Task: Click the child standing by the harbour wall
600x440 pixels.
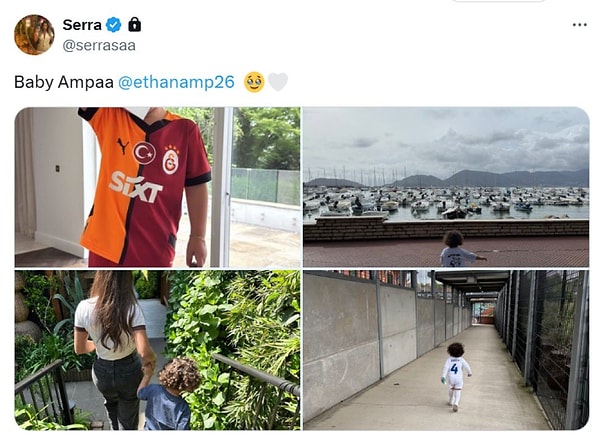Action: [457, 249]
